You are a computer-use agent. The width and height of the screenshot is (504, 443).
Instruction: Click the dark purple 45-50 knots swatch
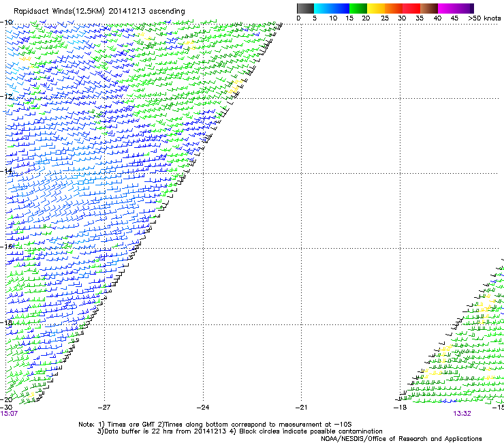(x=464, y=8)
